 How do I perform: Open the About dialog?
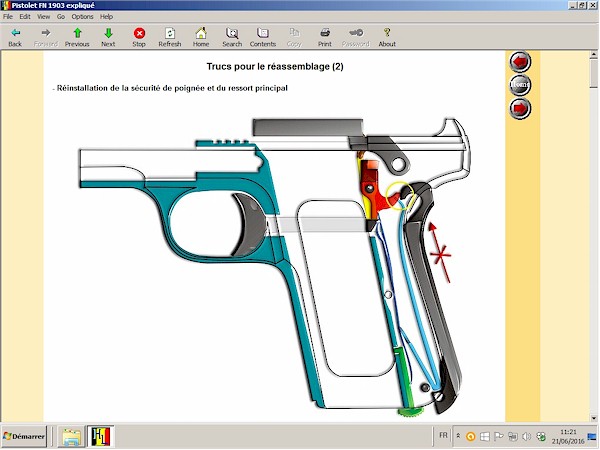coord(387,37)
